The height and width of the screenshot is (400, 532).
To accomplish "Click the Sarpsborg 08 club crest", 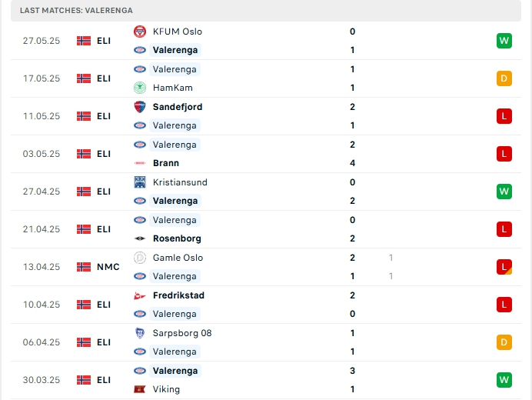I will (139, 333).
